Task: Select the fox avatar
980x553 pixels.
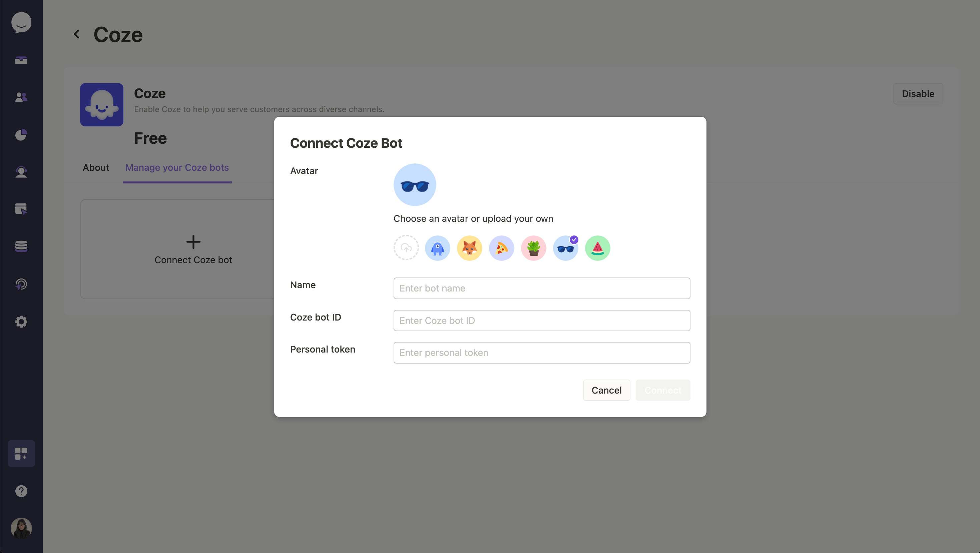Action: tap(469, 247)
